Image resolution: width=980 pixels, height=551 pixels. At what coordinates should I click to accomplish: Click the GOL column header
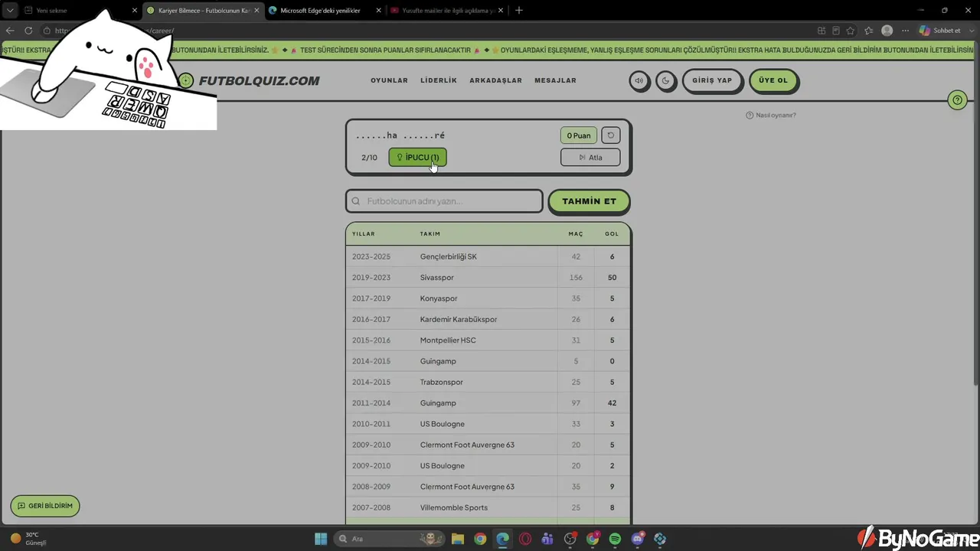(612, 233)
